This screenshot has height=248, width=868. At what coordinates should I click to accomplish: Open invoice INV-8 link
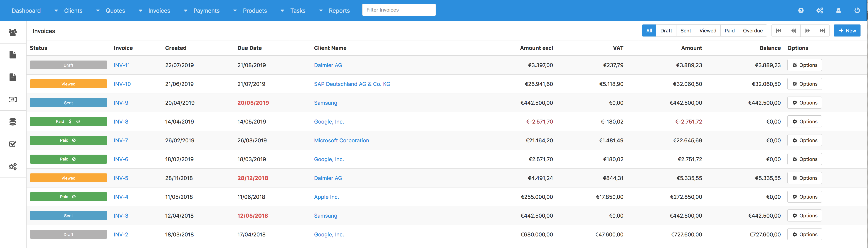click(x=121, y=122)
